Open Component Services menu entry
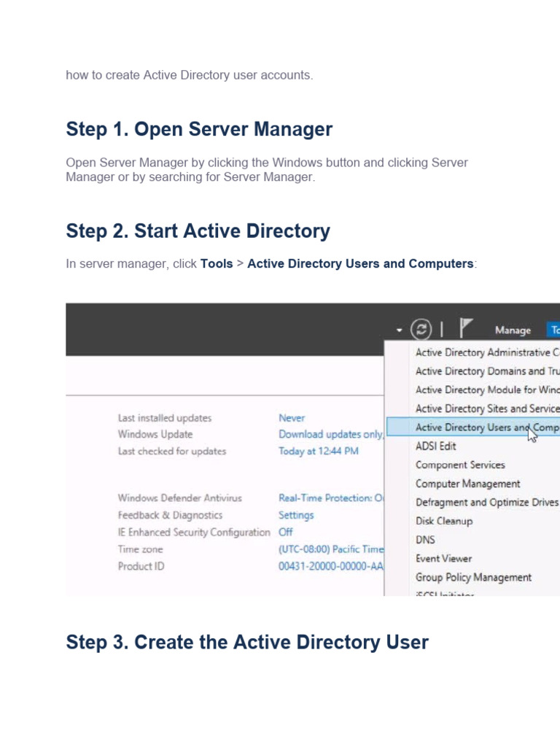The image size is (560, 747). (x=460, y=465)
